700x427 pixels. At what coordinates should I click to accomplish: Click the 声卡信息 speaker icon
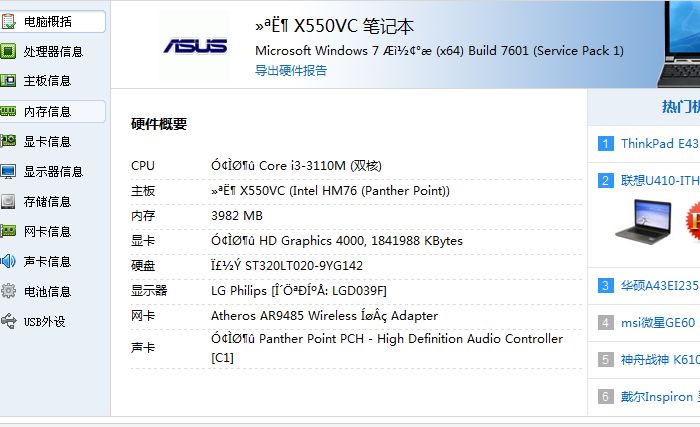[x=8, y=261]
